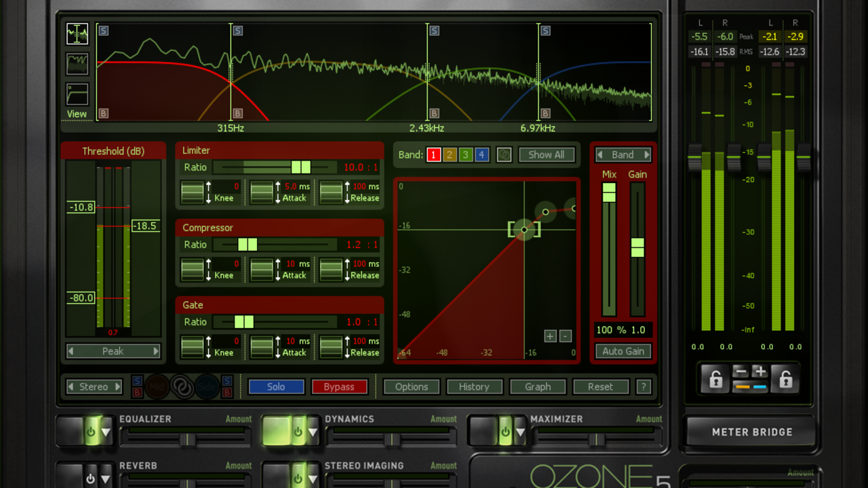868x488 pixels.
Task: Click the S icon on the 2.43kHz crossover
Action: tap(434, 30)
